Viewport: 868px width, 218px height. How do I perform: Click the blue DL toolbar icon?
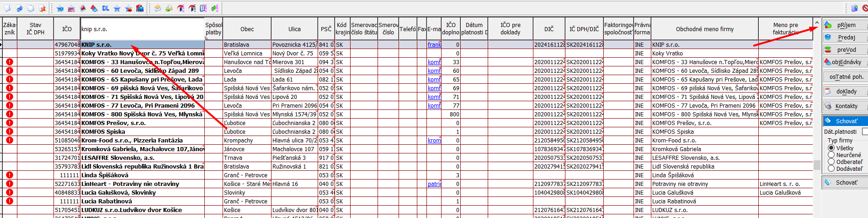point(106,8)
